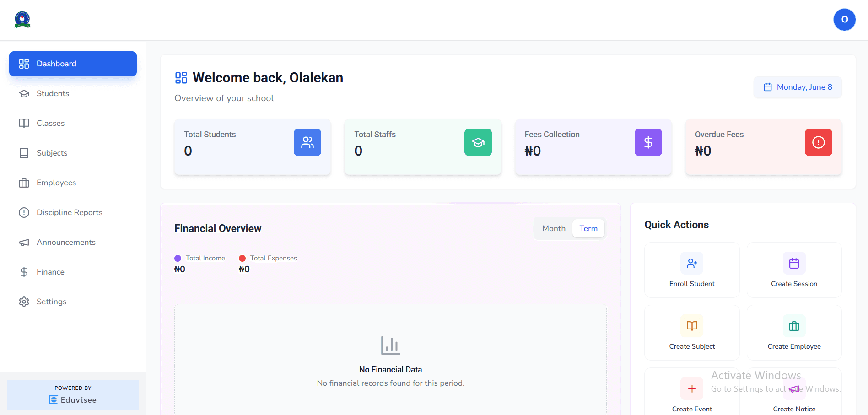
Task: Click the blue users icon on the Total Students card
Action: point(307,142)
